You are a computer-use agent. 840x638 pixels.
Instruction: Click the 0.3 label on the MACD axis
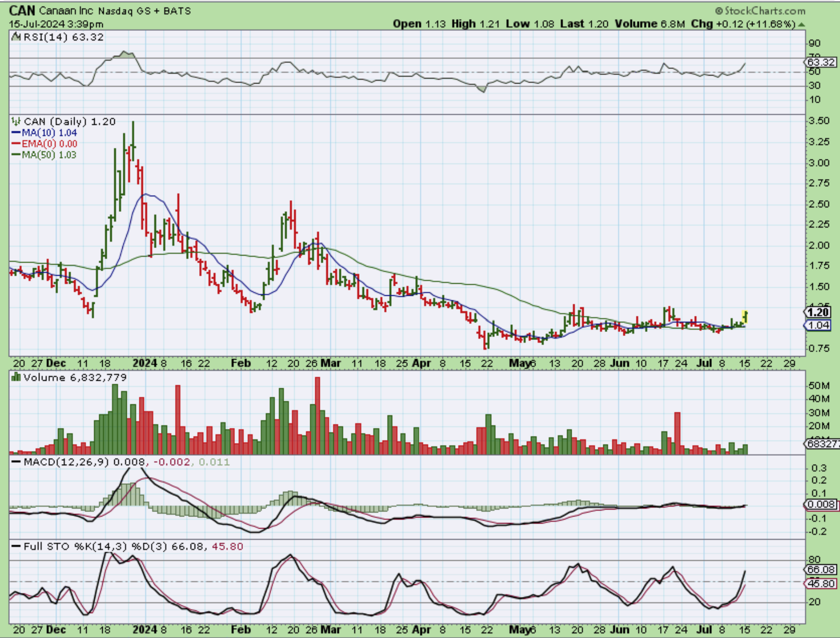(x=819, y=468)
